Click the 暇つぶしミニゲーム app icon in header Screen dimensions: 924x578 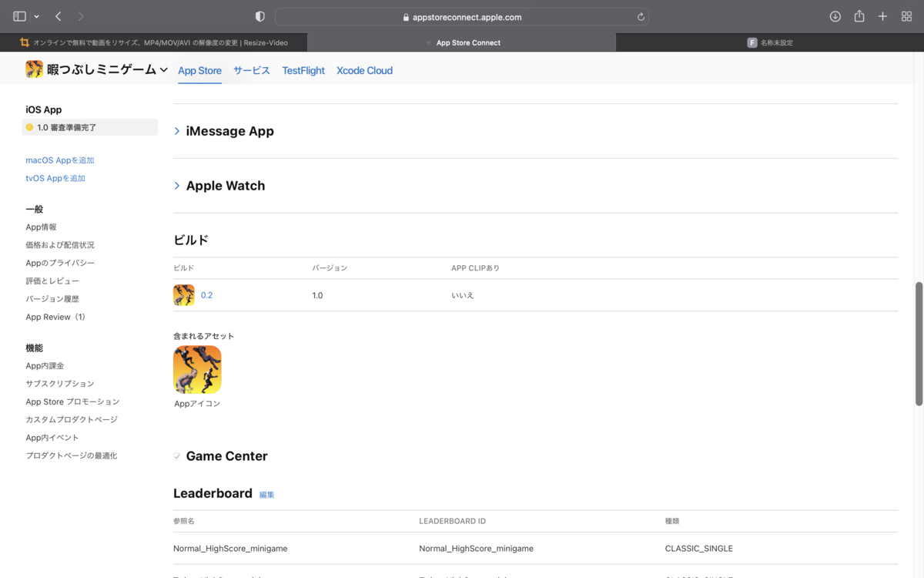(34, 69)
